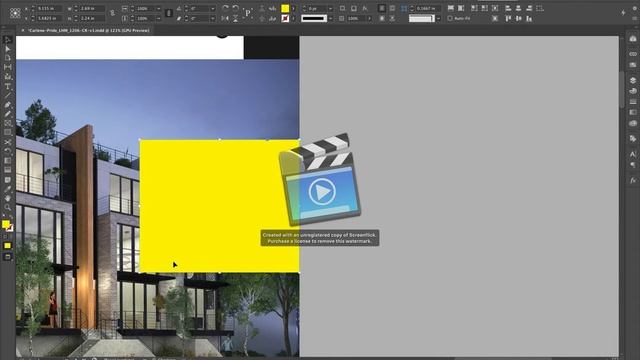
Task: Click the Quick Apply lightning icon
Action: click(x=623, y=13)
